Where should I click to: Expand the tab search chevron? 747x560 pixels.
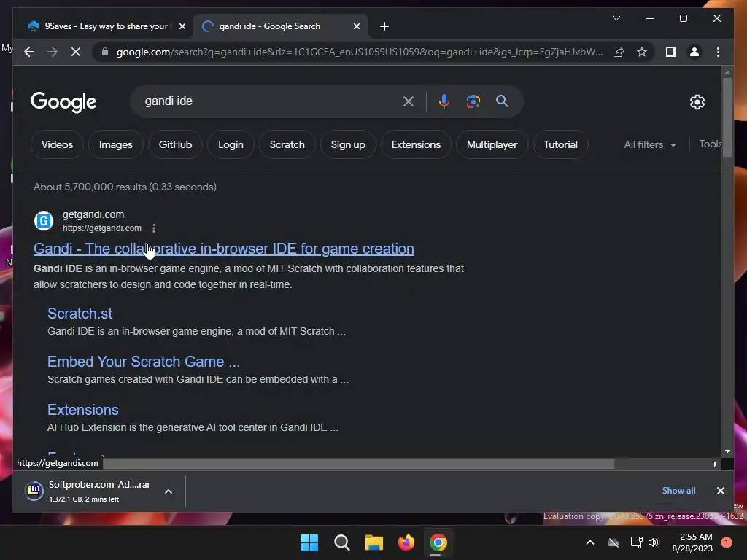click(x=616, y=18)
